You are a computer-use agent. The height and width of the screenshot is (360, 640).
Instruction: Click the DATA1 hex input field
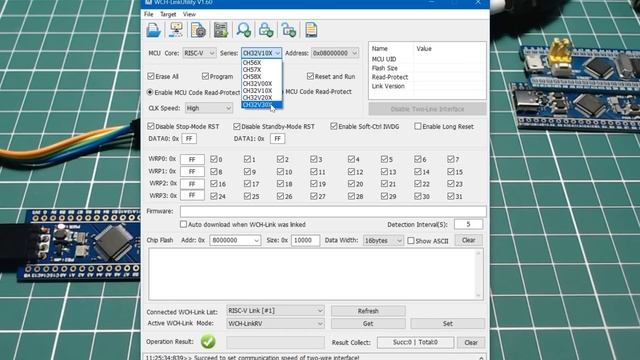pyautogui.click(x=278, y=139)
